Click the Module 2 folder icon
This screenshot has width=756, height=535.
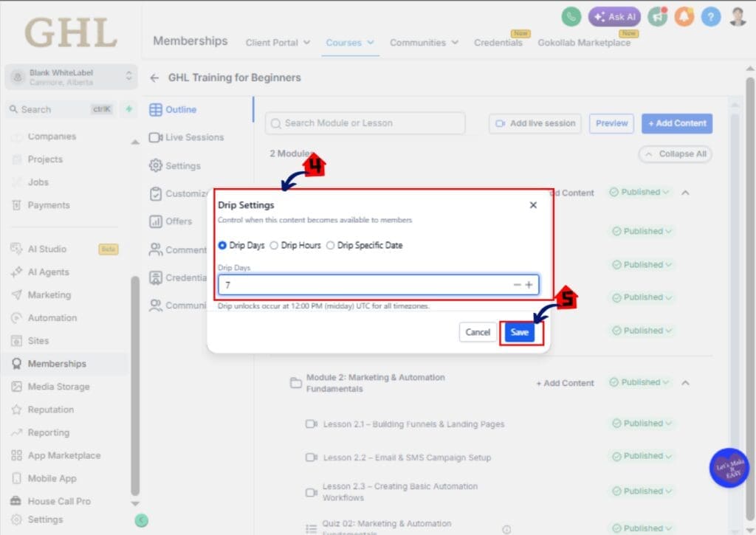(295, 383)
